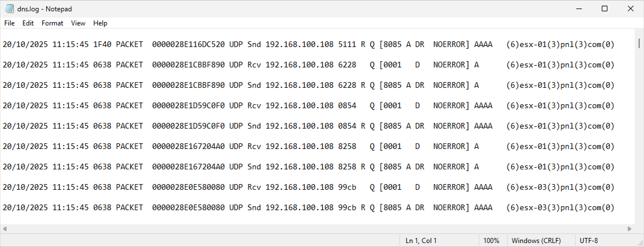Click the Ln 1, Col 1 status indicator

tap(421, 241)
